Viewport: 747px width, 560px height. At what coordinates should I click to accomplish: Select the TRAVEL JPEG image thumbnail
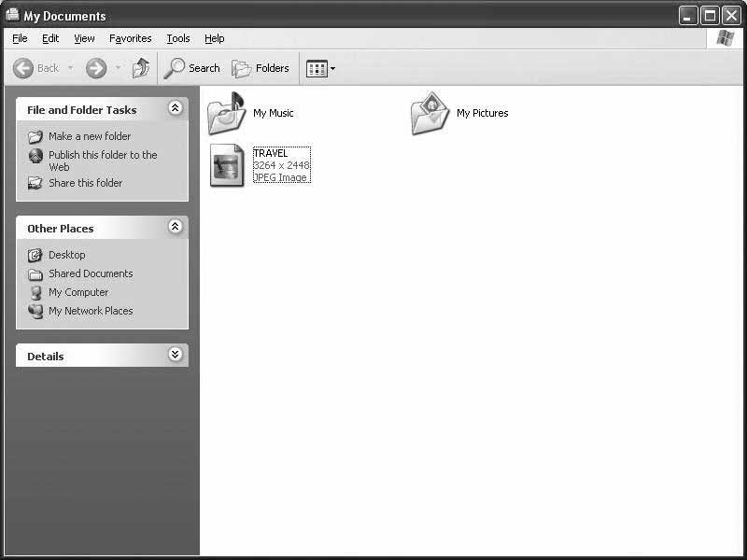(x=227, y=165)
